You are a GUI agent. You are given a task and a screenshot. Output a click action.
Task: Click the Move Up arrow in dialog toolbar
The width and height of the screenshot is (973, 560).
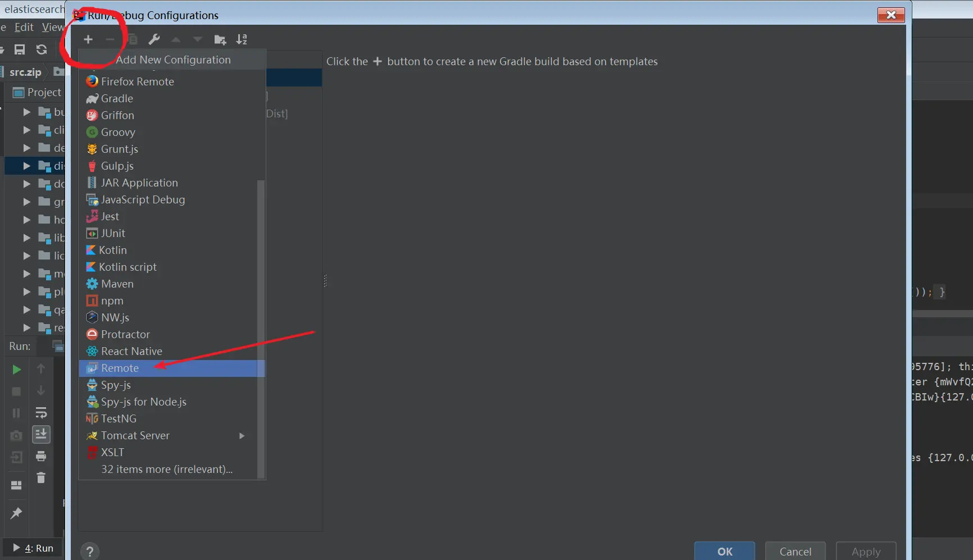tap(176, 39)
